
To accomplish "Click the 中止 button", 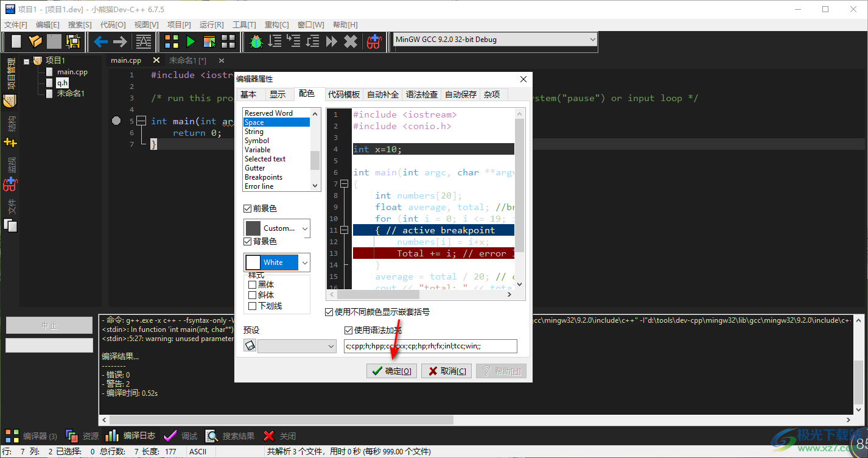I will coord(49,326).
